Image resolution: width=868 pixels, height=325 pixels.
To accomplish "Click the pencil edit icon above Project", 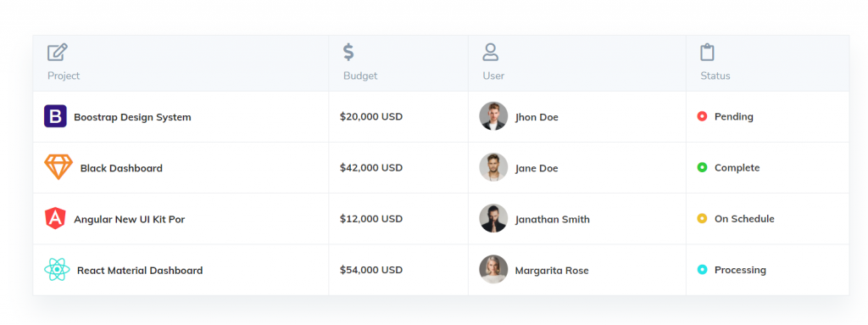I will (58, 52).
